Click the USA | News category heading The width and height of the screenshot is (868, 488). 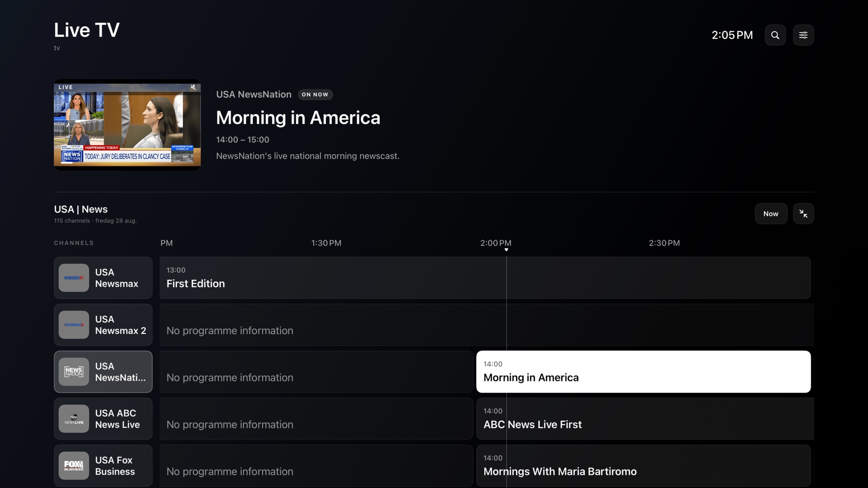(81, 209)
